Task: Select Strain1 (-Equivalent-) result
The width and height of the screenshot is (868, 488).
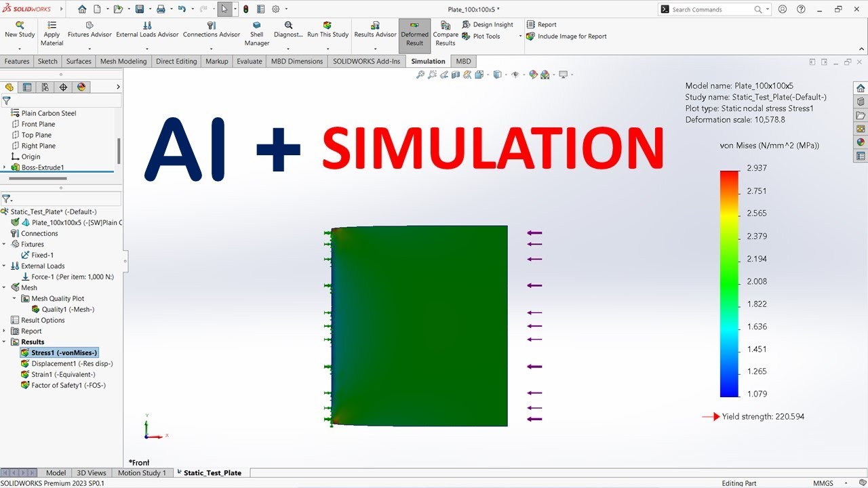Action: [58, 374]
